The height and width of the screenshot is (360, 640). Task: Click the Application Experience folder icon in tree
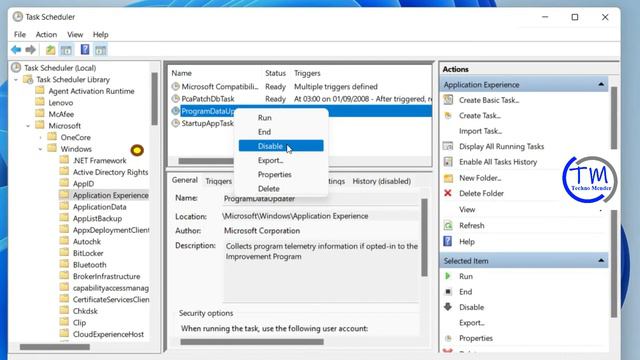coord(64,195)
